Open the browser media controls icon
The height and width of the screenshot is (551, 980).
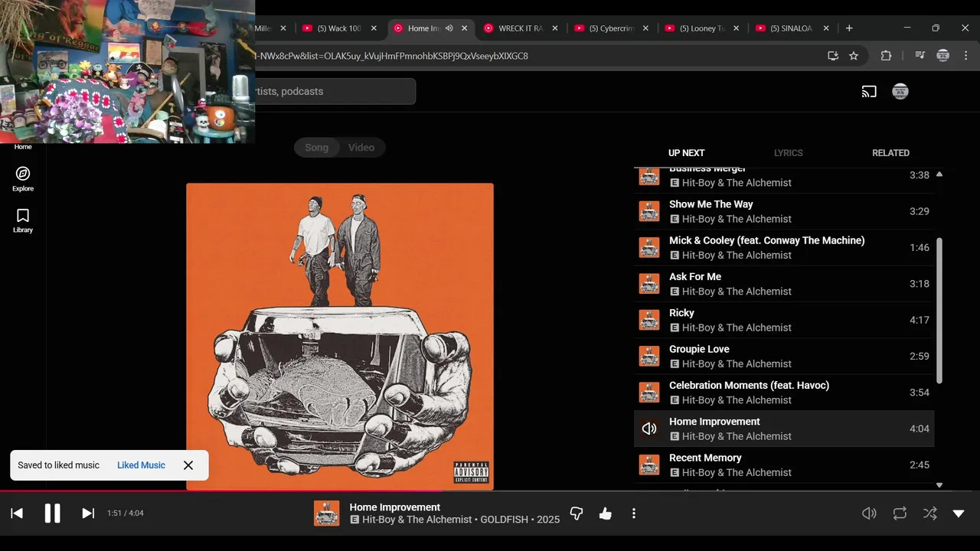(x=920, y=56)
